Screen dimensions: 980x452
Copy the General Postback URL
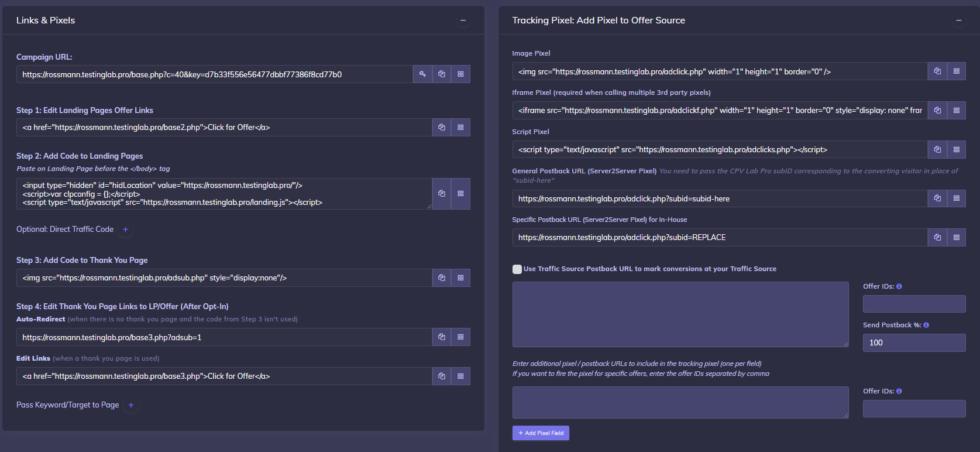tap(937, 198)
